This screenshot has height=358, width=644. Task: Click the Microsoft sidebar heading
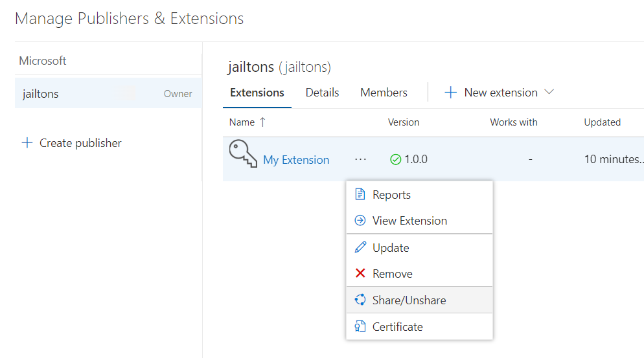click(x=43, y=61)
